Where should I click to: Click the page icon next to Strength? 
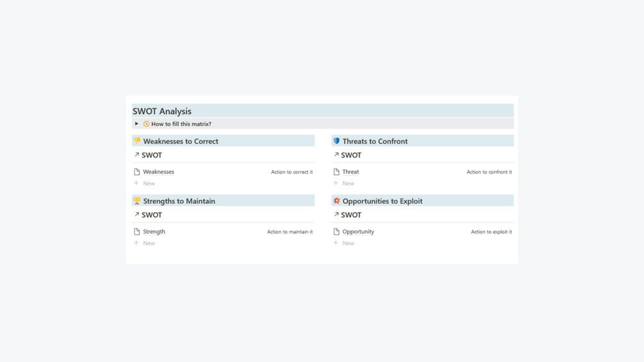(x=136, y=231)
